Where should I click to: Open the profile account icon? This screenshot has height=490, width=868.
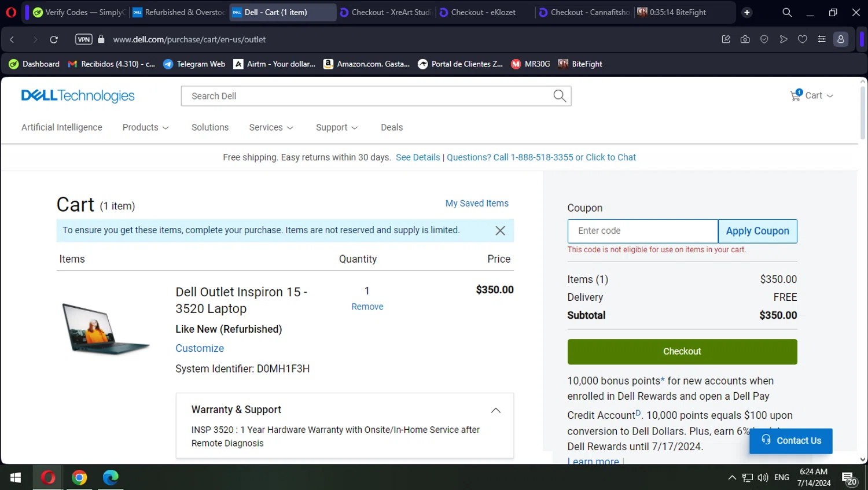840,39
